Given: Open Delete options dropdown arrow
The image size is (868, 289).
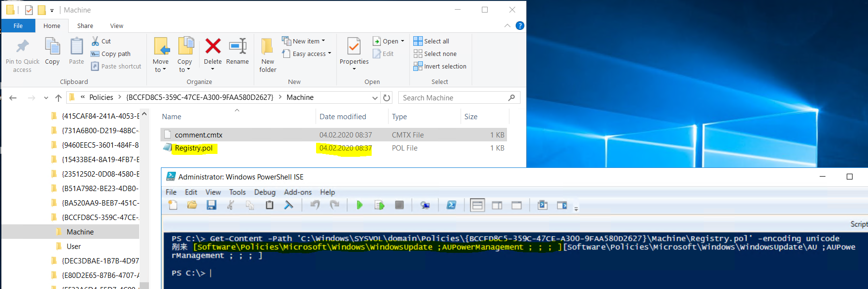Looking at the screenshot, I should 213,69.
